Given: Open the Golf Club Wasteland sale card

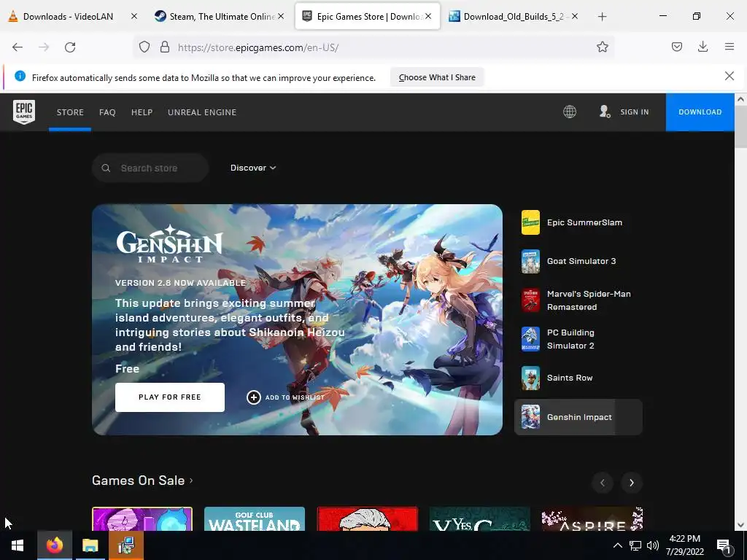Looking at the screenshot, I should coord(255,519).
